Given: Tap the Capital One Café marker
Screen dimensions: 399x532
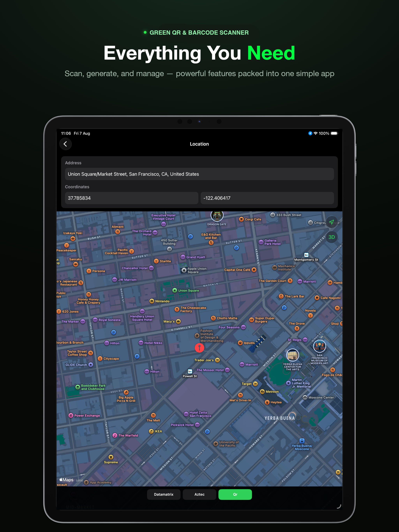Looking at the screenshot, I should tap(254, 270).
